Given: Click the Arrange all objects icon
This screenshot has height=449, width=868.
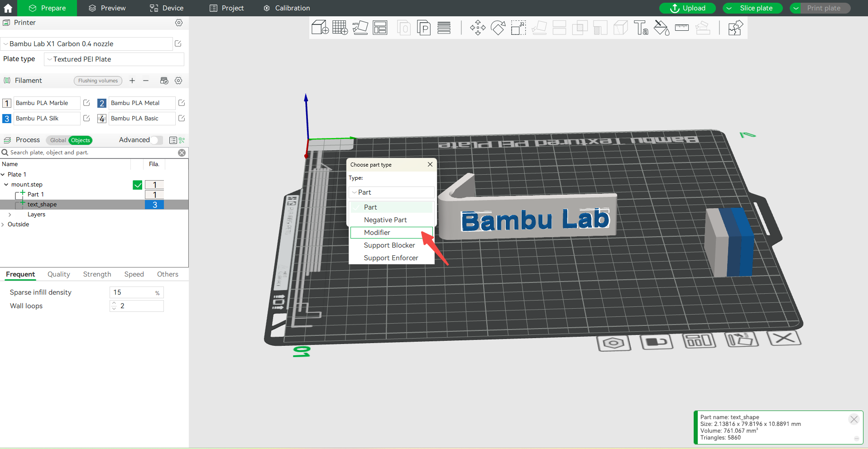Looking at the screenshot, I should [x=380, y=28].
